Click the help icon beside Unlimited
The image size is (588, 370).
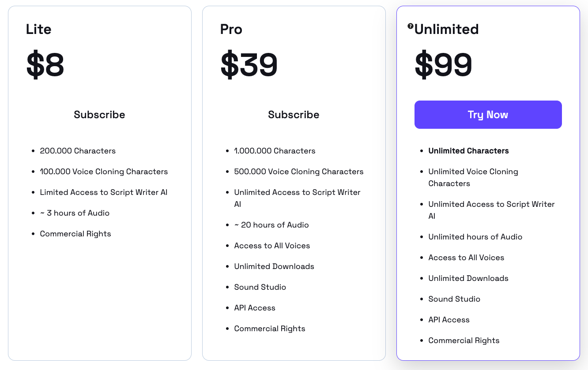pos(411,26)
